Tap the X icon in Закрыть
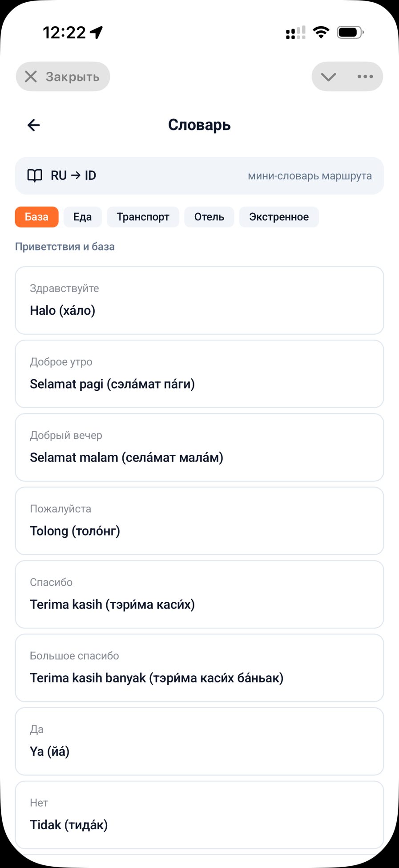 [x=31, y=77]
